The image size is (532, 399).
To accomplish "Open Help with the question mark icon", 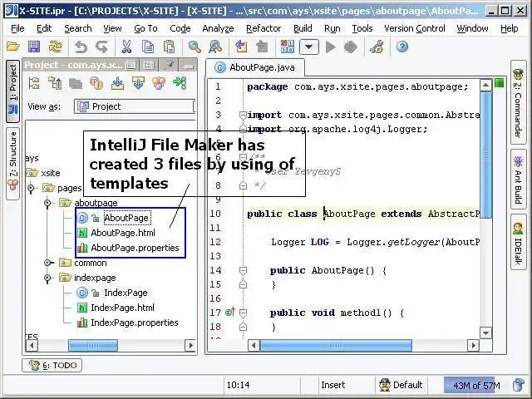I will tap(402, 47).
